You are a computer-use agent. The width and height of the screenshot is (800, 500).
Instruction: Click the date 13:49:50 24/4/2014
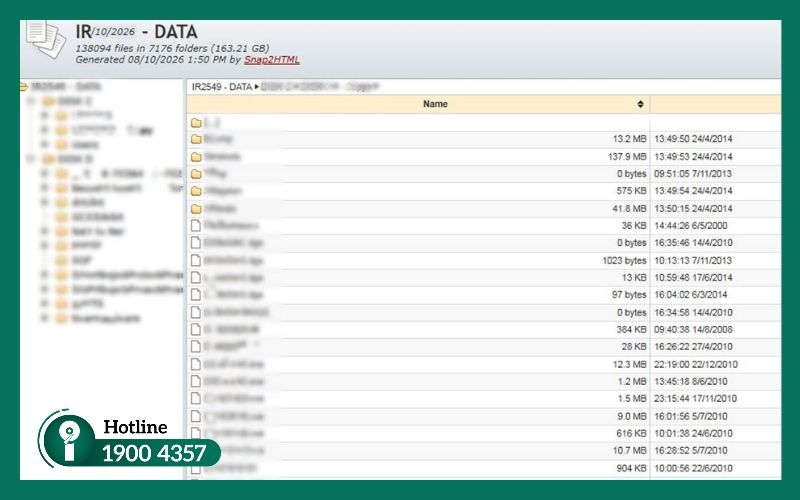point(693,139)
